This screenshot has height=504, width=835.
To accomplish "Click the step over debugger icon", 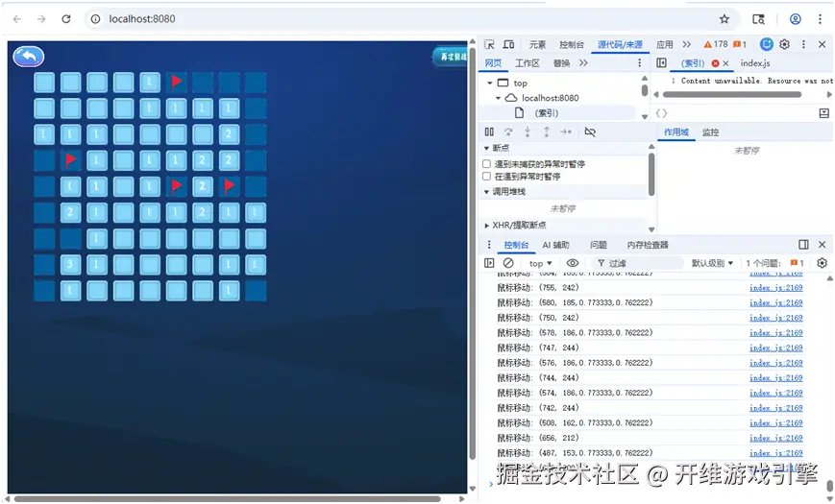I will pyautogui.click(x=508, y=132).
